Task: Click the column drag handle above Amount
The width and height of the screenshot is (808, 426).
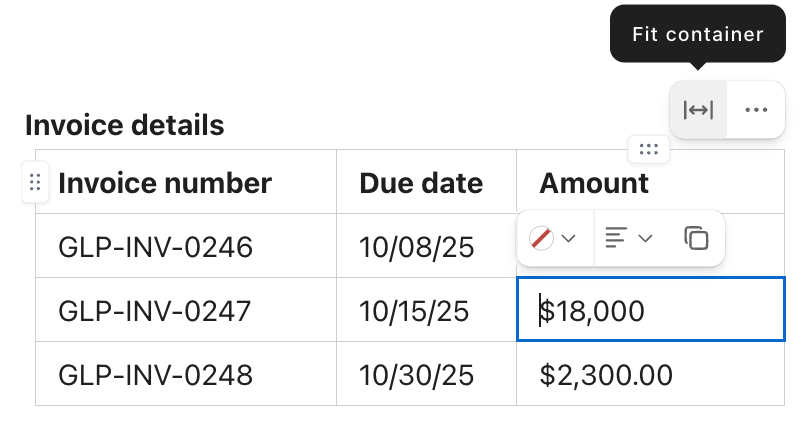Action: click(x=648, y=150)
